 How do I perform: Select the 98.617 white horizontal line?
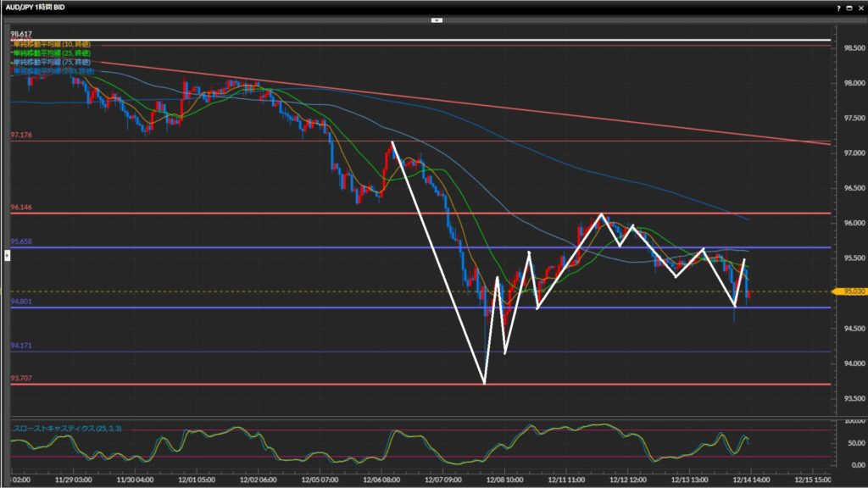424,40
